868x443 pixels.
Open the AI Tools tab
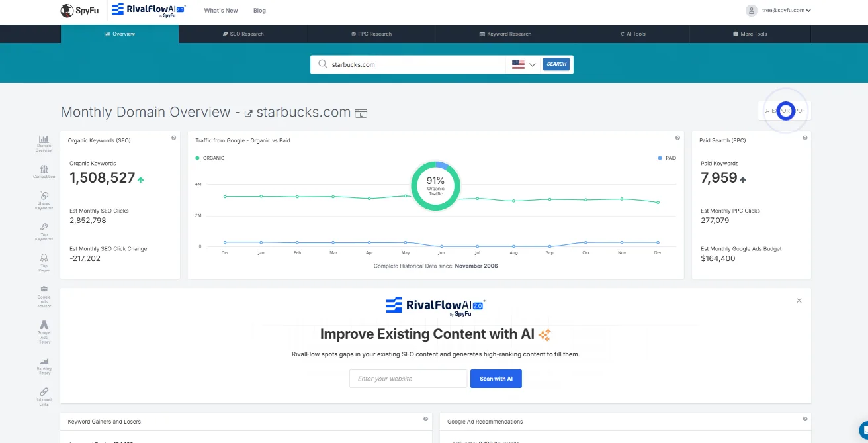tap(632, 34)
